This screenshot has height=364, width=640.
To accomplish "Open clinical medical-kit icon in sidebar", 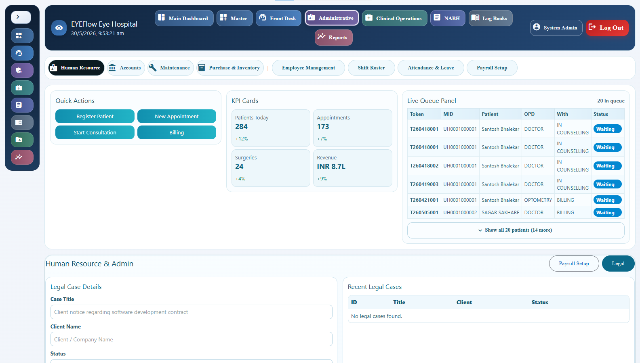I will [x=22, y=88].
